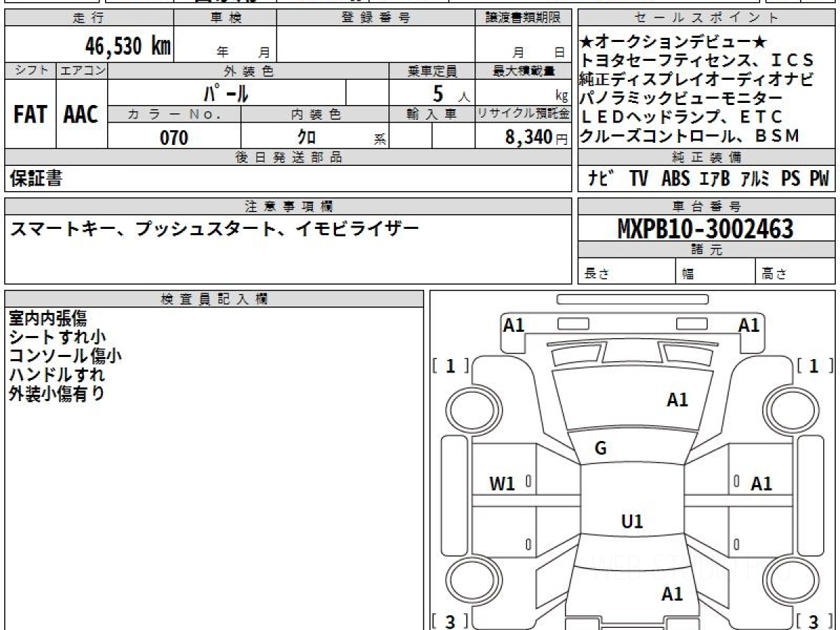Click the リサイクル預託金 header
The width and height of the screenshot is (840, 630).
click(524, 114)
